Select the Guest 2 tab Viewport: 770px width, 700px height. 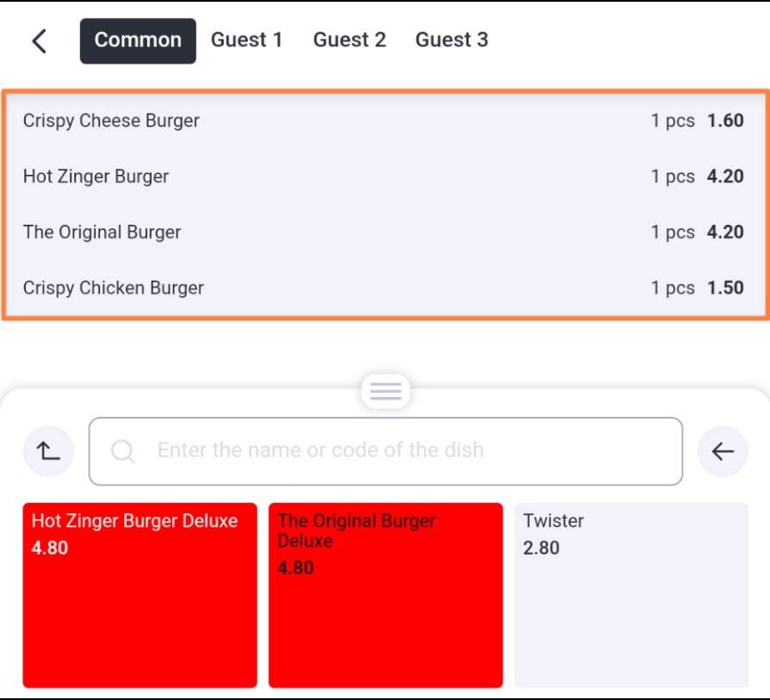click(x=350, y=40)
